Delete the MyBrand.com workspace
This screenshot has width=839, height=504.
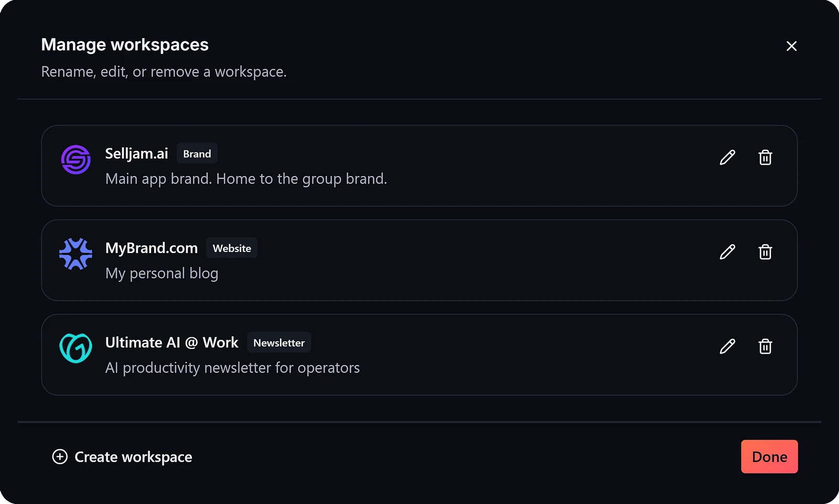coord(765,252)
